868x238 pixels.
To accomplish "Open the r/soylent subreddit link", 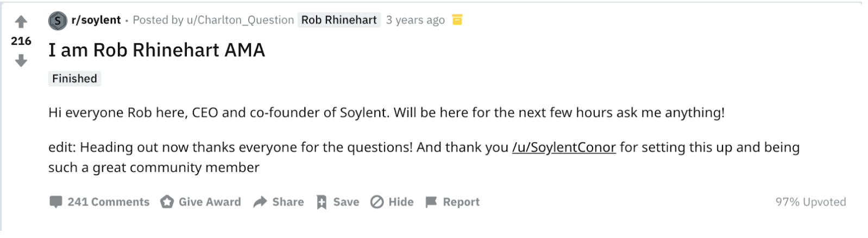I will [x=96, y=20].
